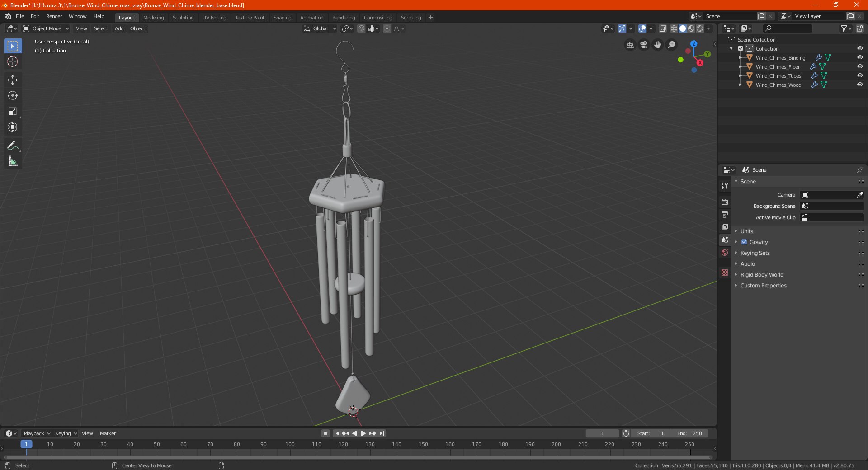Image resolution: width=868 pixels, height=470 pixels.
Task: Click the outliner search field
Action: (x=787, y=28)
